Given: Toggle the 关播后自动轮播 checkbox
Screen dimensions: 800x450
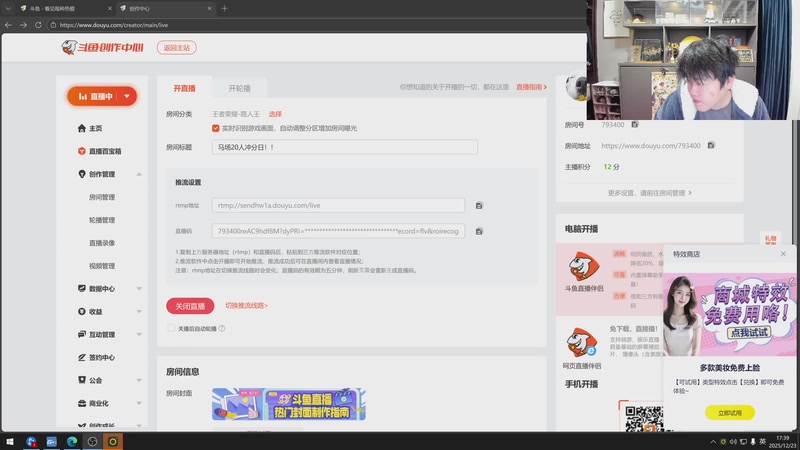Looking at the screenshot, I should click(x=171, y=328).
